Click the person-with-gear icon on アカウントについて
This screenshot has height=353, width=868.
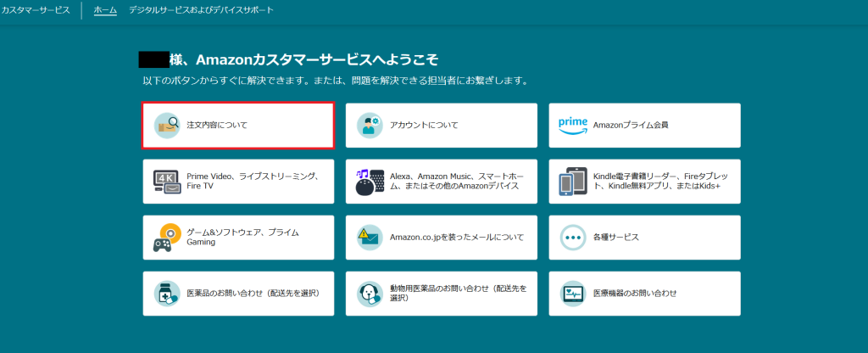point(370,126)
